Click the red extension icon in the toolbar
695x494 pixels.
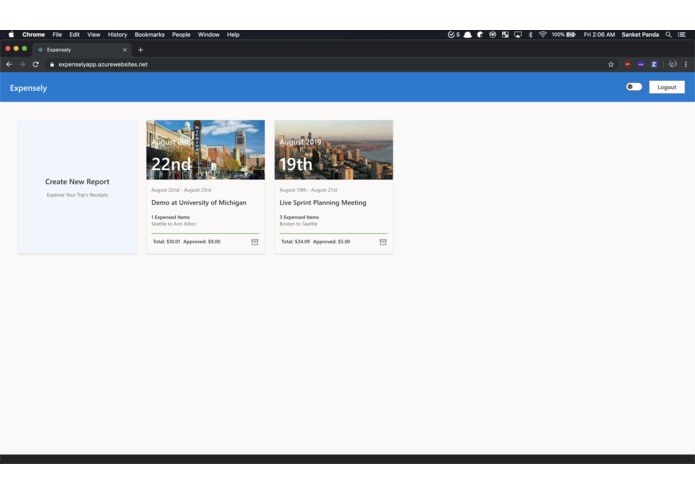pos(627,64)
